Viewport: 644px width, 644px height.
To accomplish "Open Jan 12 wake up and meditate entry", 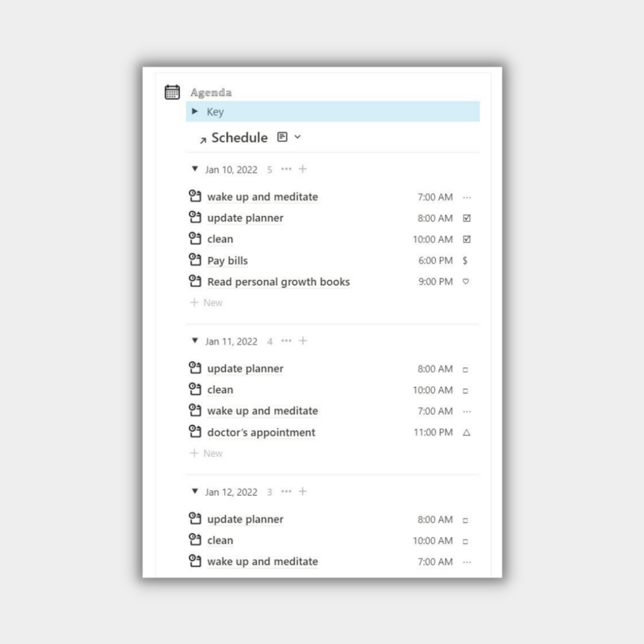I will pos(263,561).
